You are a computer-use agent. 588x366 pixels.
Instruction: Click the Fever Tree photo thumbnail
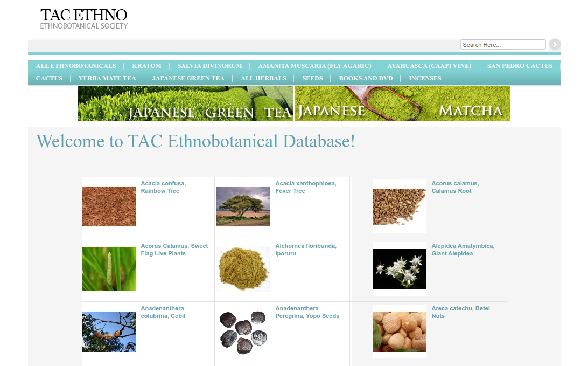(243, 206)
